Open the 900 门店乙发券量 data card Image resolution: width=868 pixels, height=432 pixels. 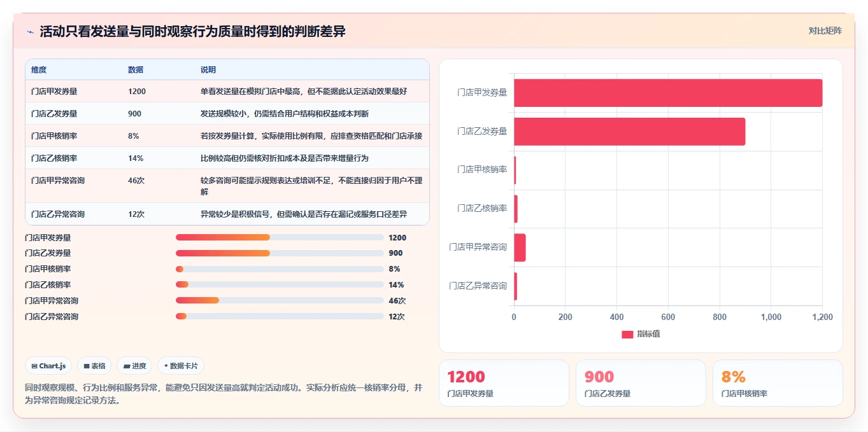click(641, 383)
